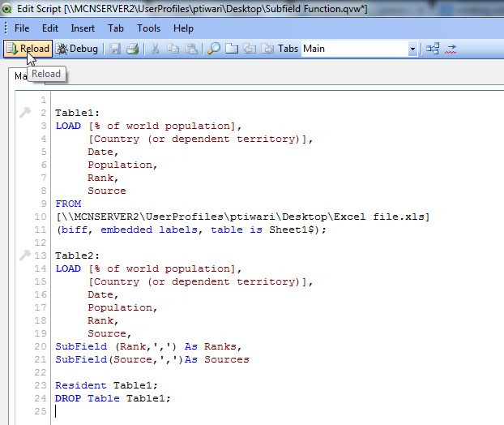
Task: Click the 'Sources' alias on line 21
Action: 227,359
